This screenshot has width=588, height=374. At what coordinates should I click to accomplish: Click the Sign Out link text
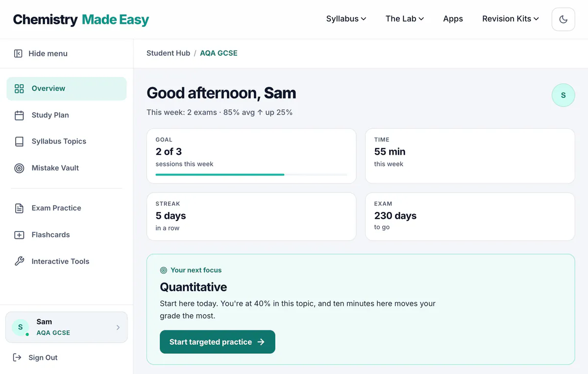pos(43,357)
